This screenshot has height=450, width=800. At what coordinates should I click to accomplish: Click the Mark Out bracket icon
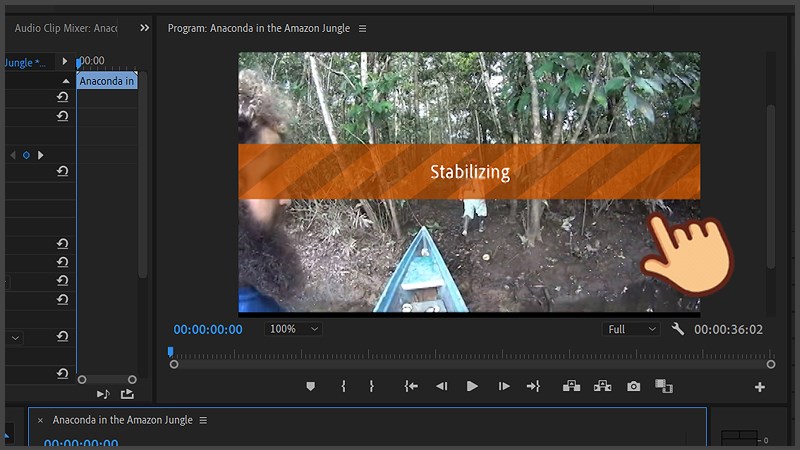pos(371,386)
